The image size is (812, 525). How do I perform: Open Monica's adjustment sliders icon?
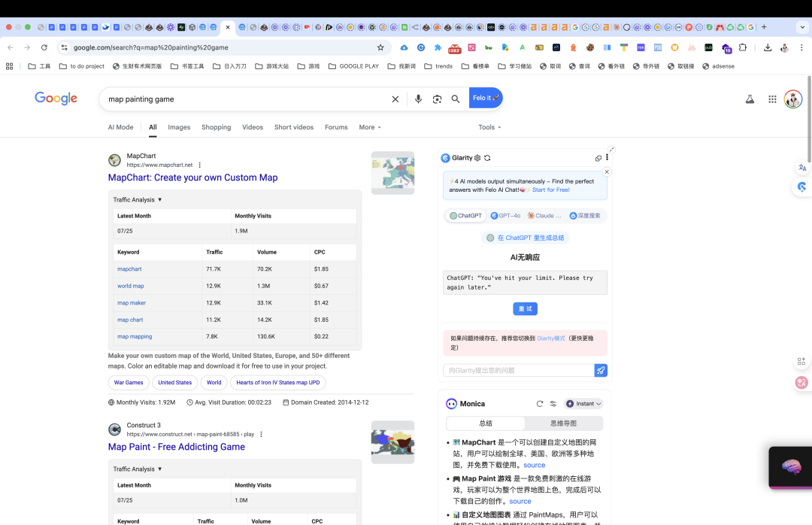553,404
